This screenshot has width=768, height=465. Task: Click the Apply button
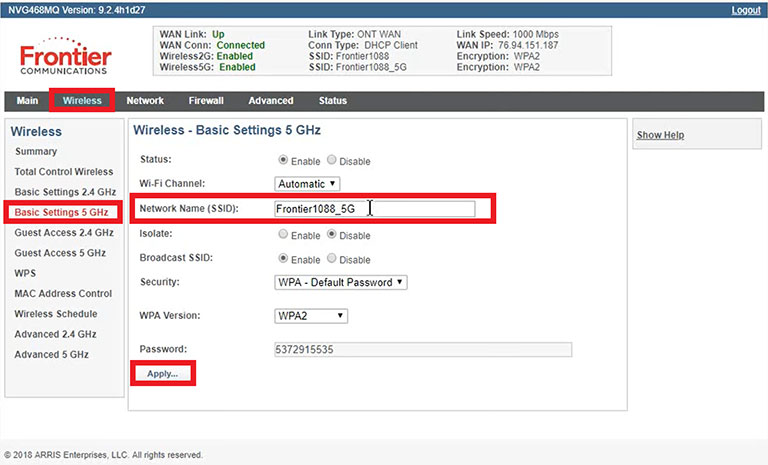tap(163, 373)
